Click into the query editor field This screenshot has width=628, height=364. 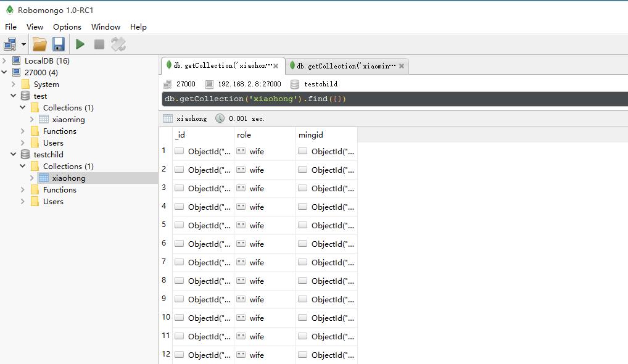[x=394, y=99]
